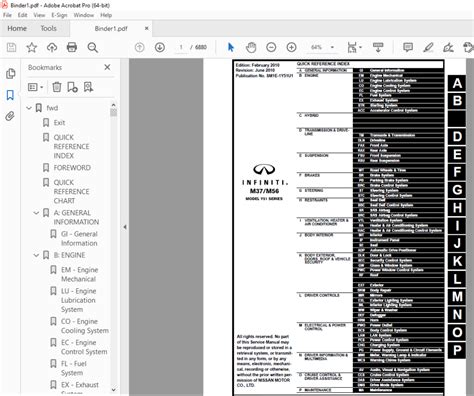474x396 pixels.
Task: Open the Help menu
Action: click(106, 15)
